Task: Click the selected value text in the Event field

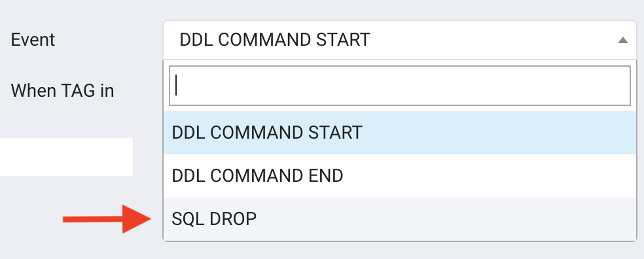Action: pos(275,40)
